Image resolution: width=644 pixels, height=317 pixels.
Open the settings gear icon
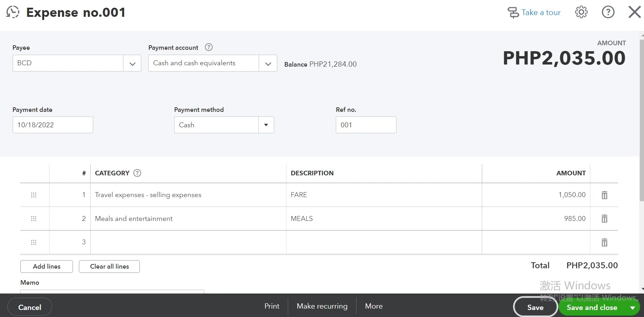click(581, 12)
